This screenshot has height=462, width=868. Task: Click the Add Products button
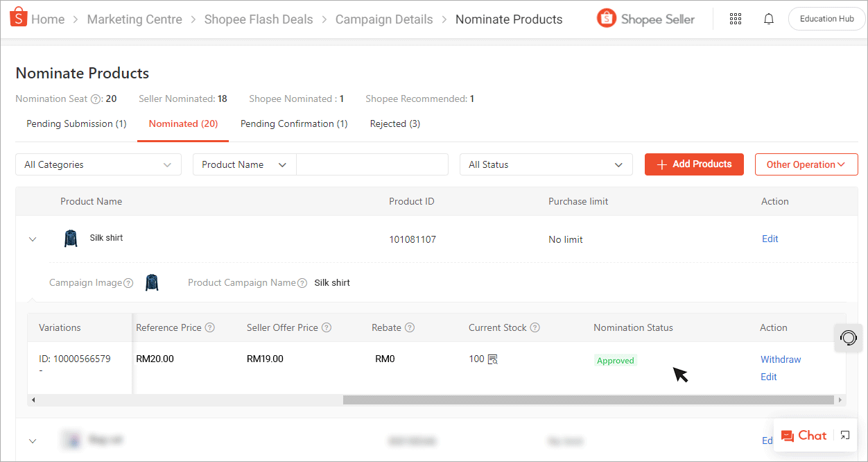pyautogui.click(x=694, y=164)
